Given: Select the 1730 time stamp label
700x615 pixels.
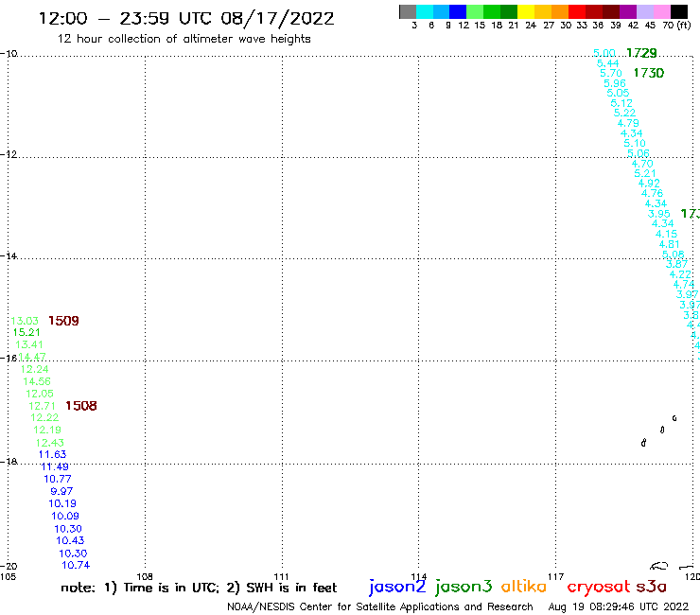Looking at the screenshot, I should 649,73.
